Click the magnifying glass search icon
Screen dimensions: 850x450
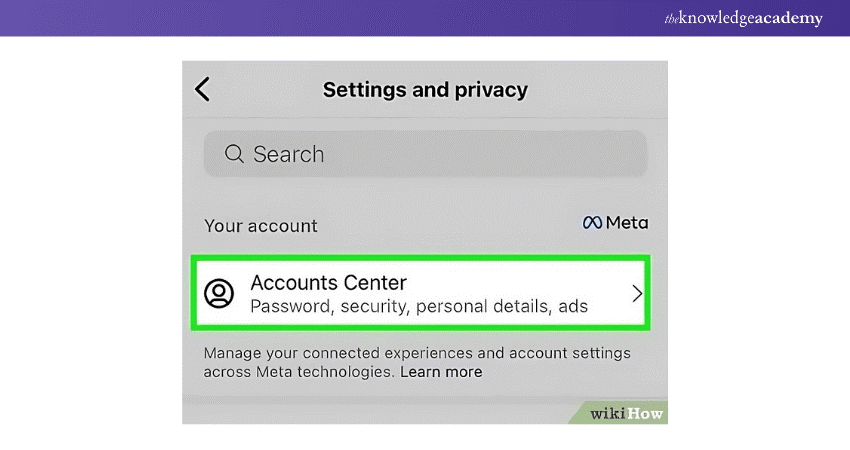point(234,154)
